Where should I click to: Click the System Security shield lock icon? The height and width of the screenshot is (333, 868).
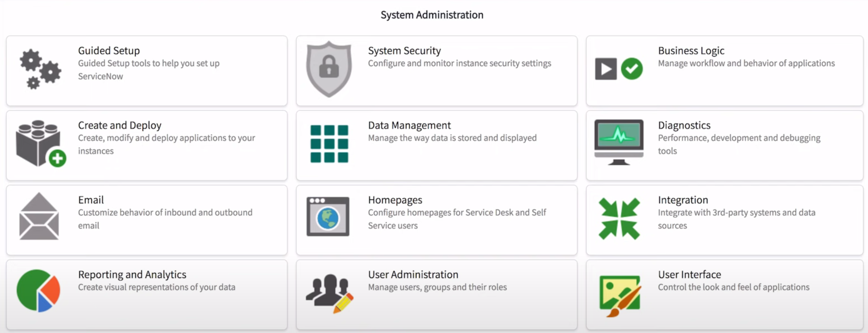coord(329,69)
